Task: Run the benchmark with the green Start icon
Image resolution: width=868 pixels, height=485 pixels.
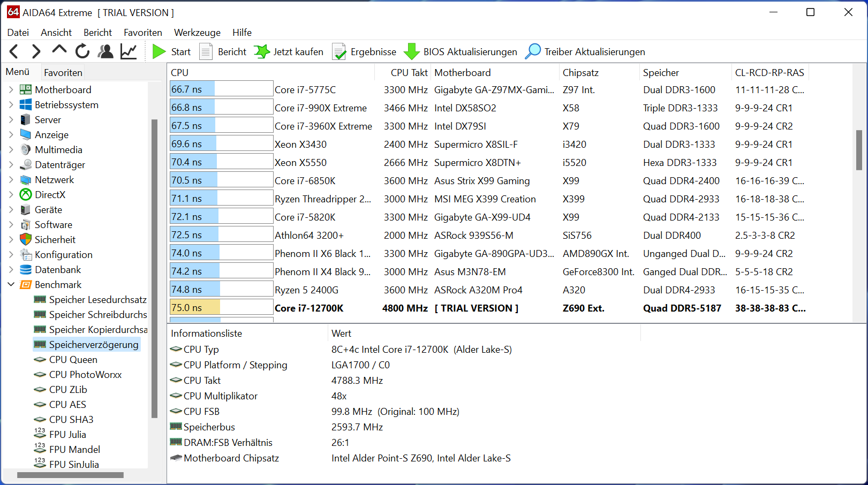Action: [159, 51]
